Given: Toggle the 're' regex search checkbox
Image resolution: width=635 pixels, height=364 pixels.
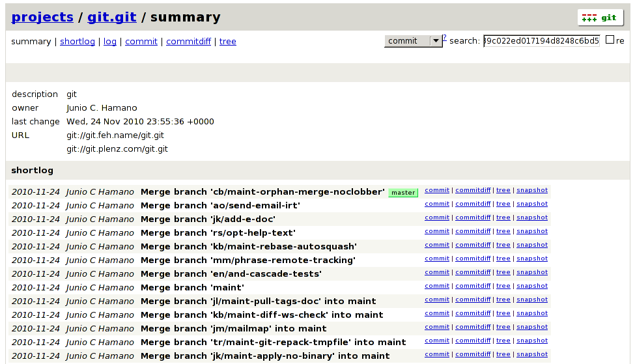Looking at the screenshot, I should point(610,40).
